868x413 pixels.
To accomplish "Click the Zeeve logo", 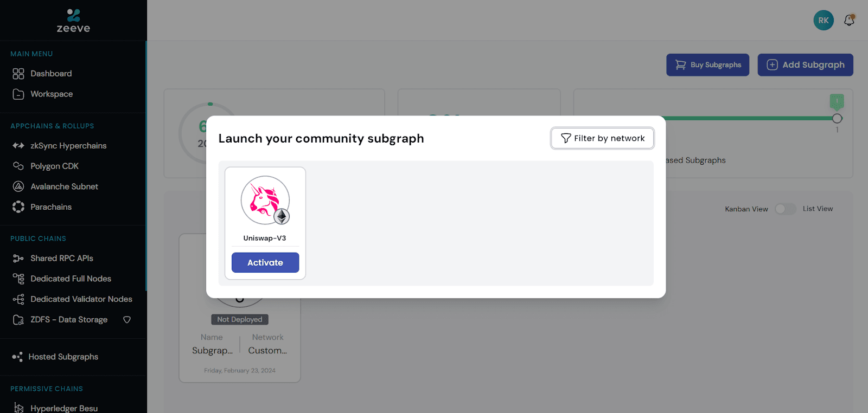I will coord(73,21).
